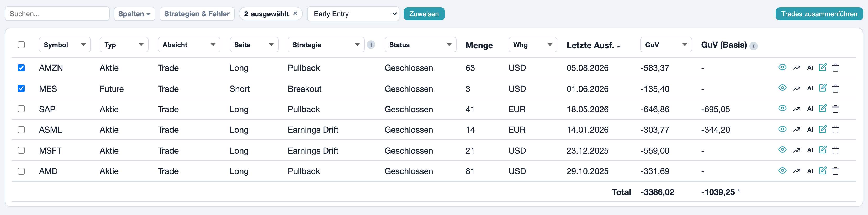This screenshot has height=215, width=868.
Task: Delete the MES trade row
Action: (835, 88)
